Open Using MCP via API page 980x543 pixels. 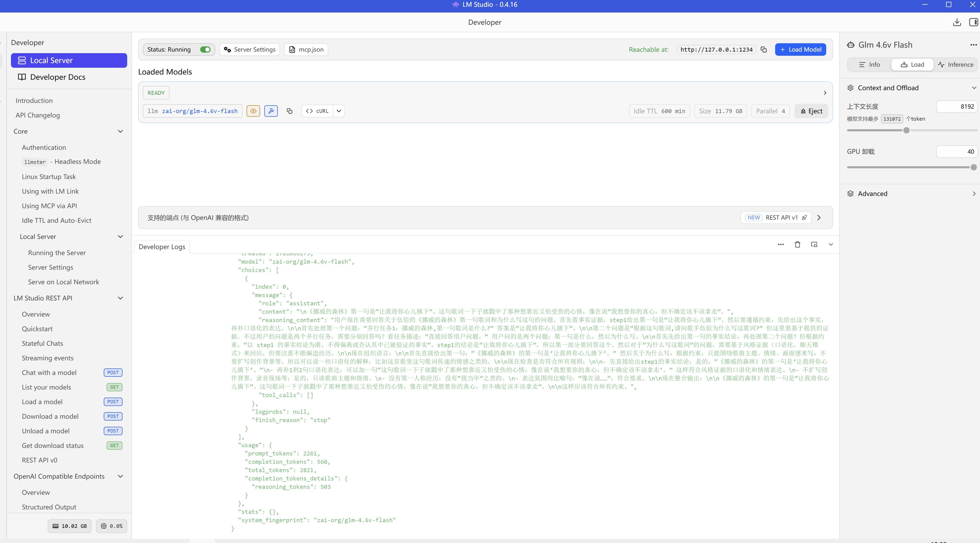click(x=50, y=206)
